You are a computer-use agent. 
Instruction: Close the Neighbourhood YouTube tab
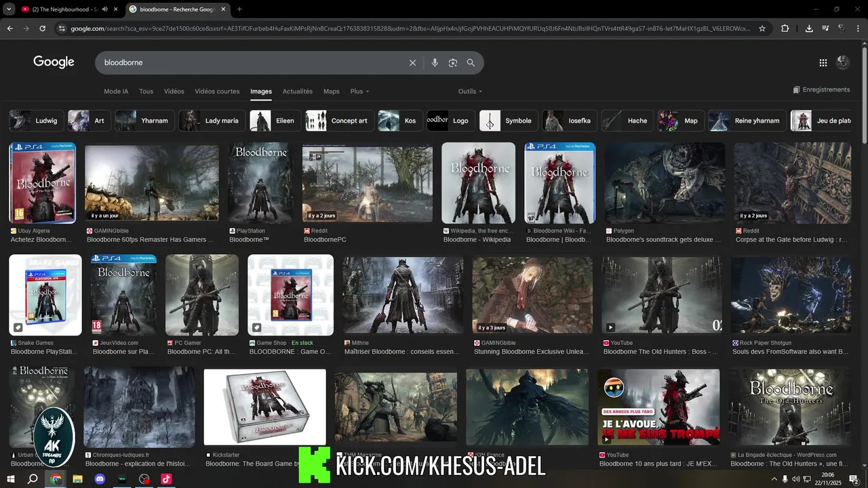pyautogui.click(x=116, y=9)
